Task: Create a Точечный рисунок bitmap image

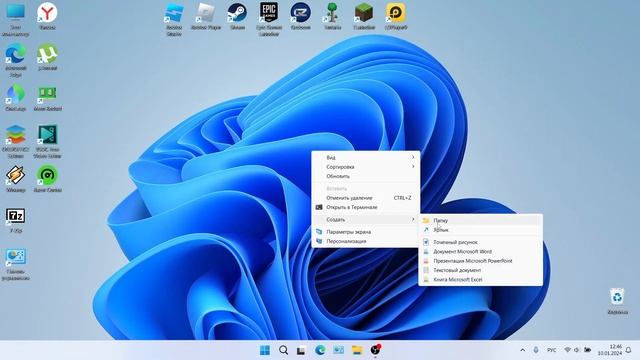Action: (x=481, y=242)
